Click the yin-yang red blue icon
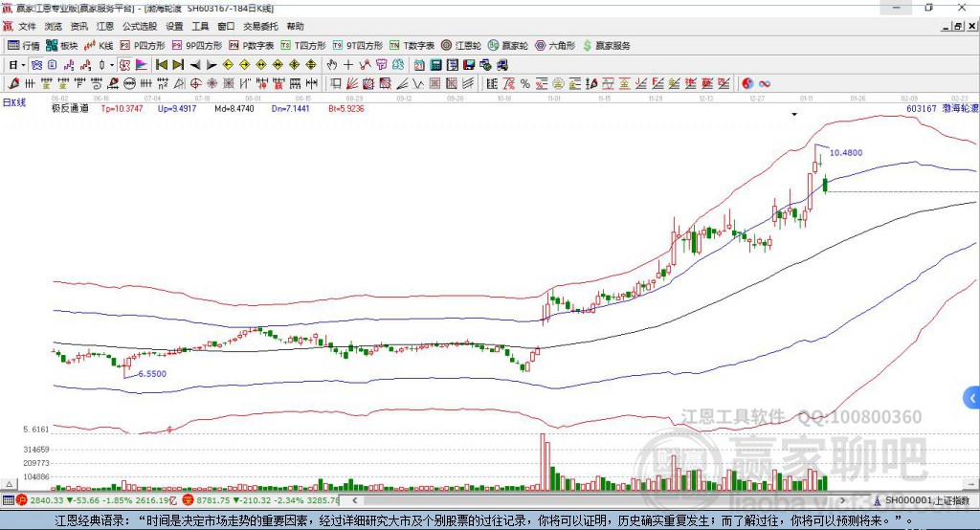The width and height of the screenshot is (980, 530). pos(747,84)
